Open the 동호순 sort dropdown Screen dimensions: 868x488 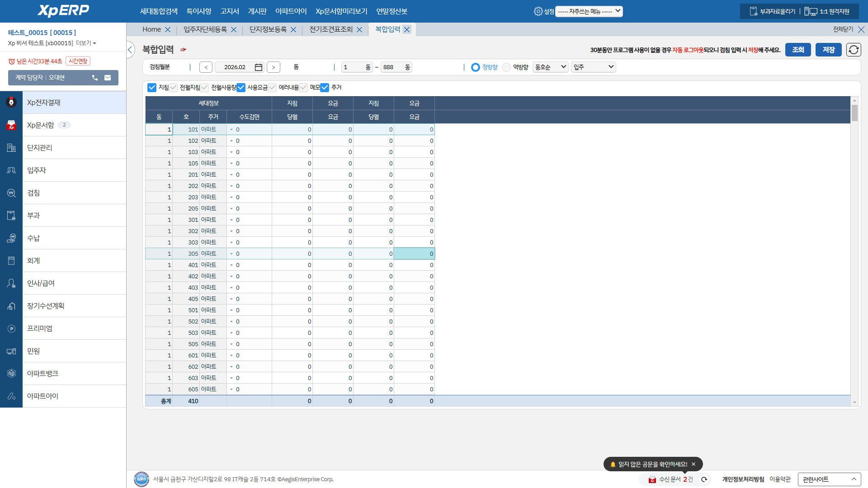pyautogui.click(x=550, y=67)
